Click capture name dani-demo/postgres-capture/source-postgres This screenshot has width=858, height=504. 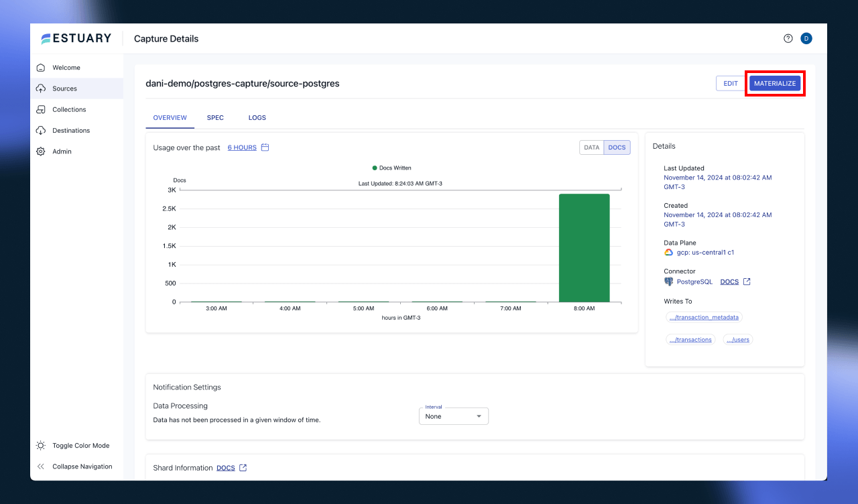click(x=243, y=84)
